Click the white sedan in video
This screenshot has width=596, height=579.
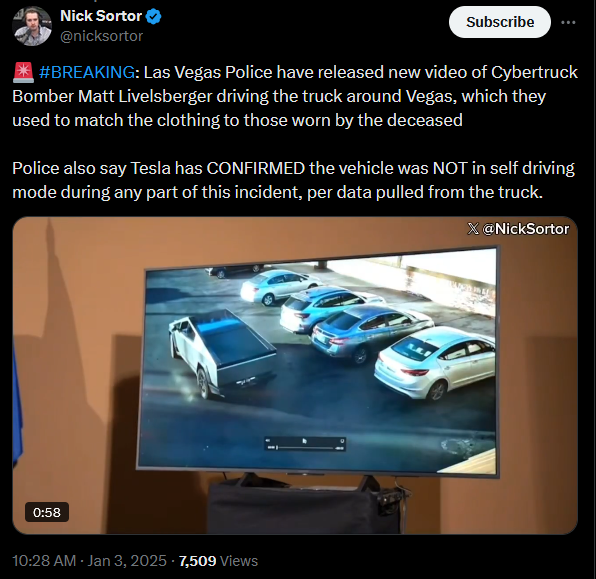pyautogui.click(x=434, y=361)
